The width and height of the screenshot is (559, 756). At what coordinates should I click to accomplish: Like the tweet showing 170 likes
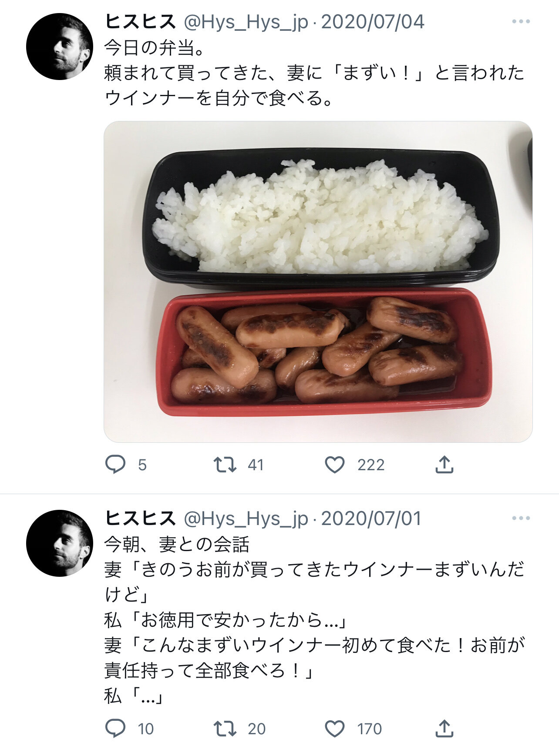tap(335, 729)
